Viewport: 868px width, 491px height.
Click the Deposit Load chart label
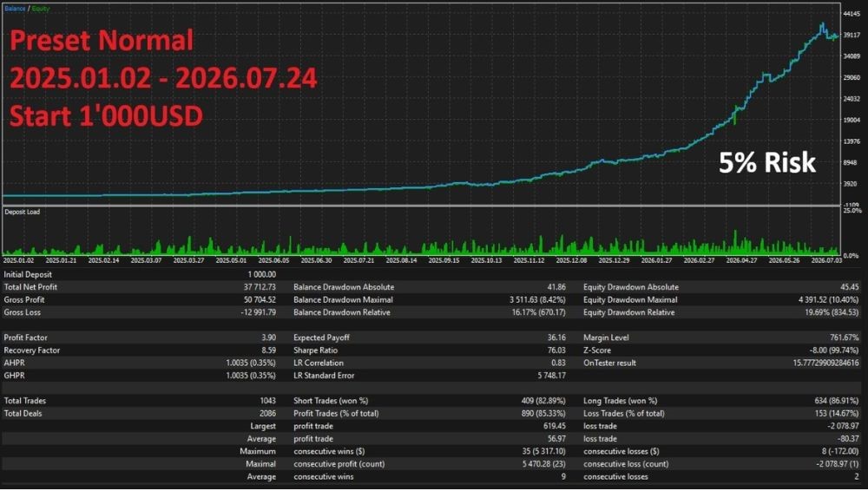23,212
